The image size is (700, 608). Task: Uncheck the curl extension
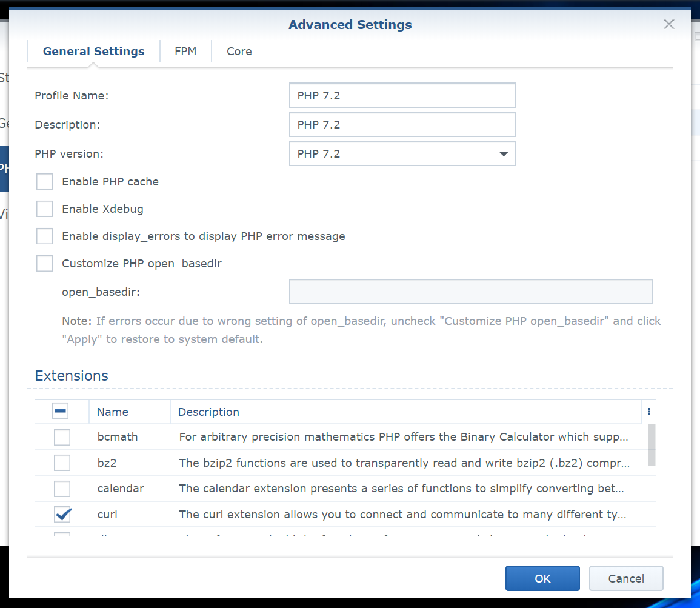tap(62, 515)
